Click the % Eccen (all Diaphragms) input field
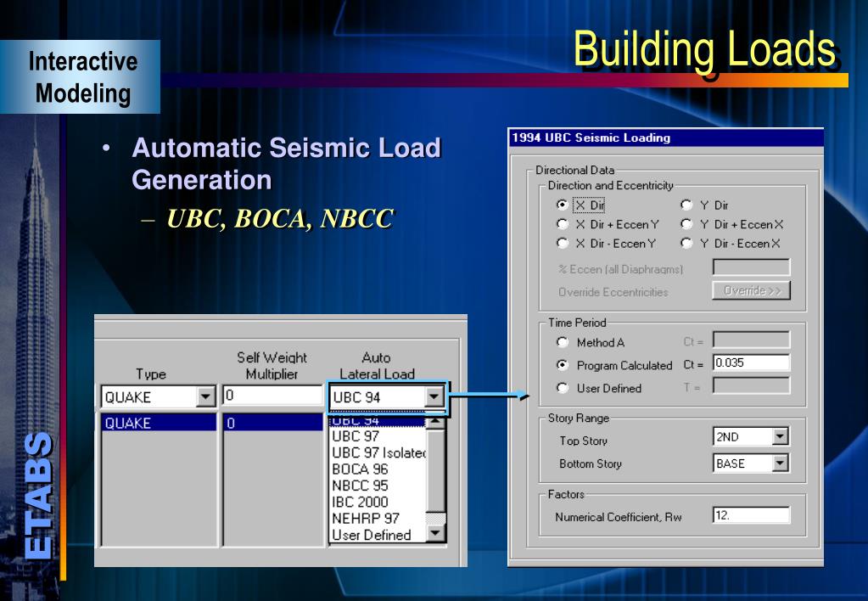Image resolution: width=868 pixels, height=601 pixels. click(751, 267)
